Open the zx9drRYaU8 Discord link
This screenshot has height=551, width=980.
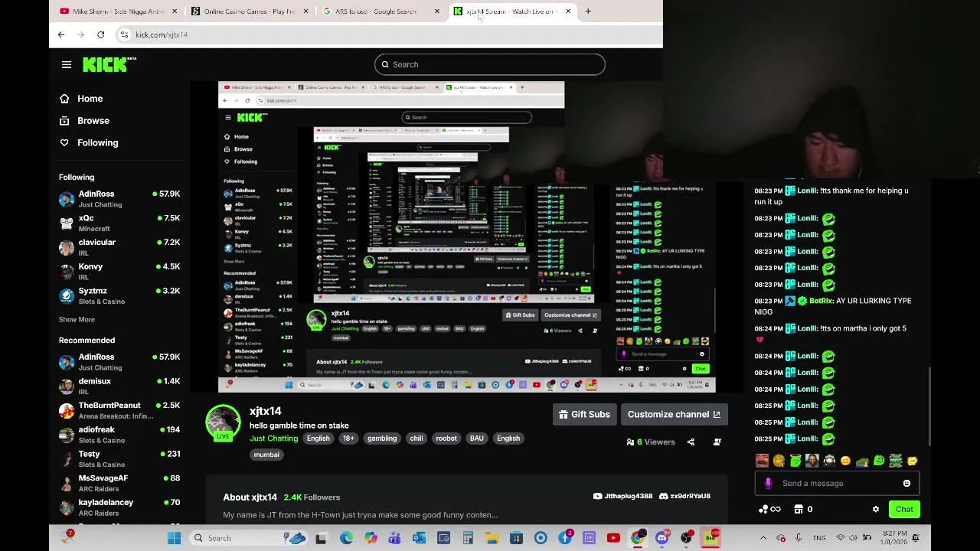684,496
